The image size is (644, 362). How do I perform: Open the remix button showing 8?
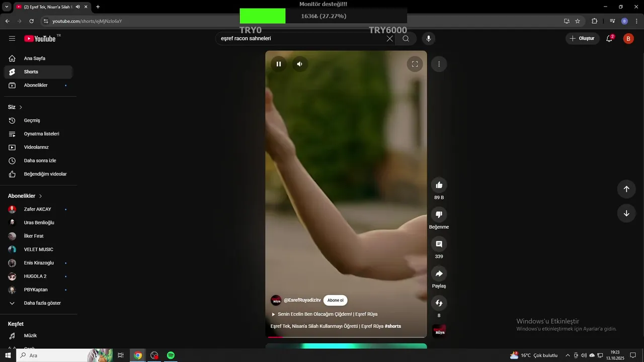click(439, 303)
